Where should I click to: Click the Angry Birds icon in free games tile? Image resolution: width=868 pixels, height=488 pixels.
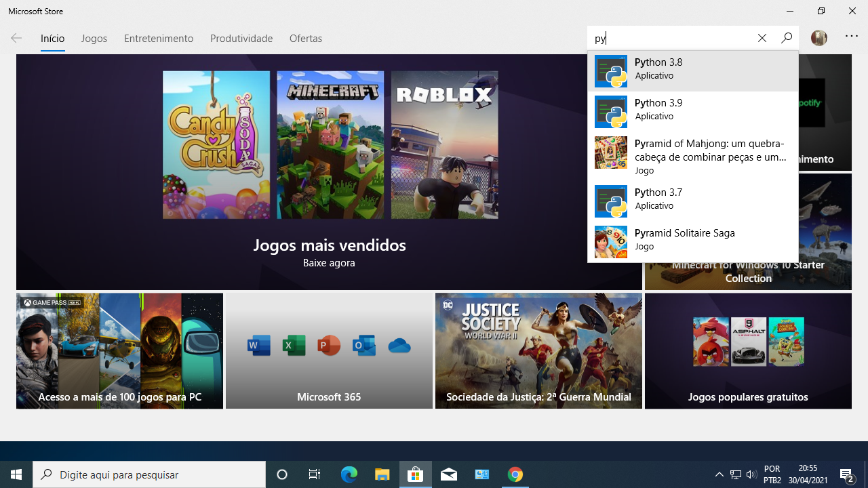click(711, 342)
